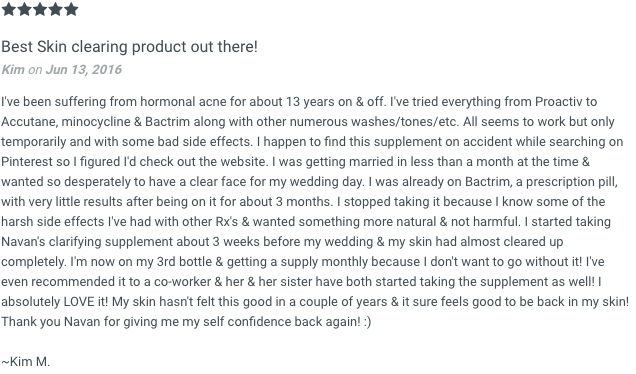Click the second star in the rating
Screen dimensions: 636x374
[24, 9]
